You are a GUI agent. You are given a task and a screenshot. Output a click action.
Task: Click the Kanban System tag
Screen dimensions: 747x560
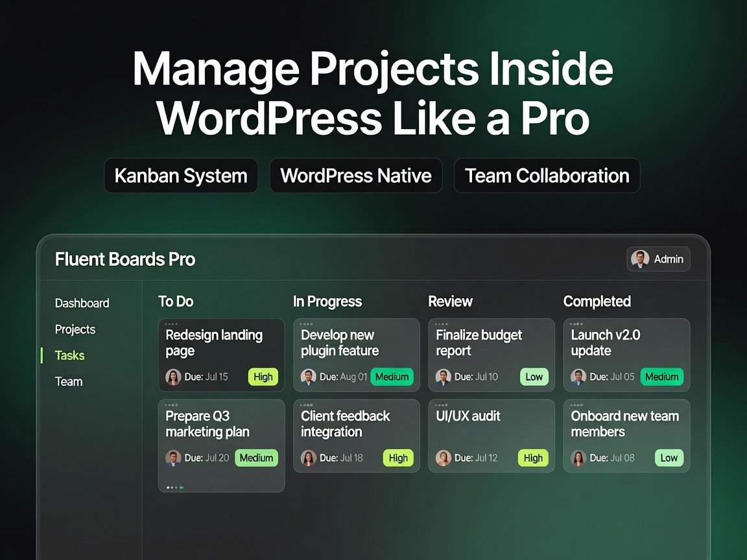click(181, 176)
